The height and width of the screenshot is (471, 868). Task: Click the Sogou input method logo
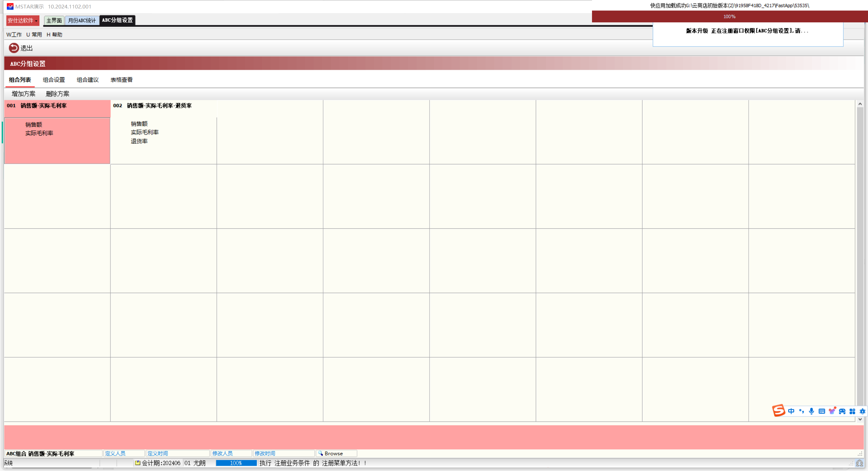tap(778, 411)
